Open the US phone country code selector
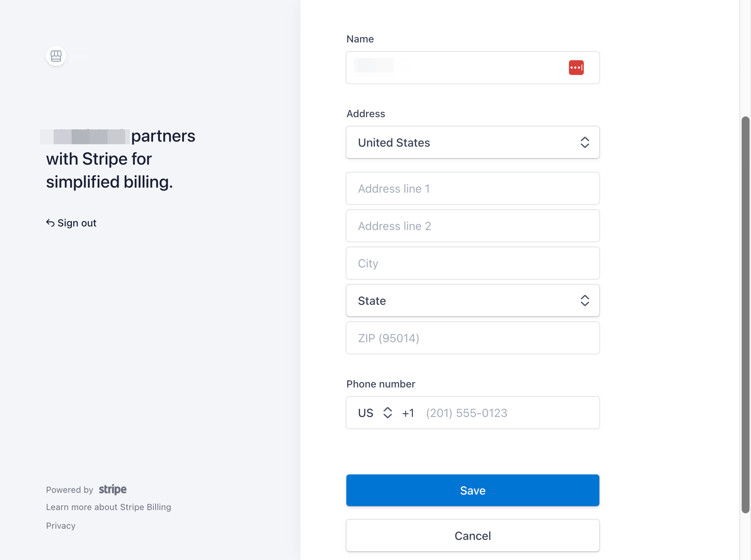Image resolution: width=751 pixels, height=560 pixels. 375,413
